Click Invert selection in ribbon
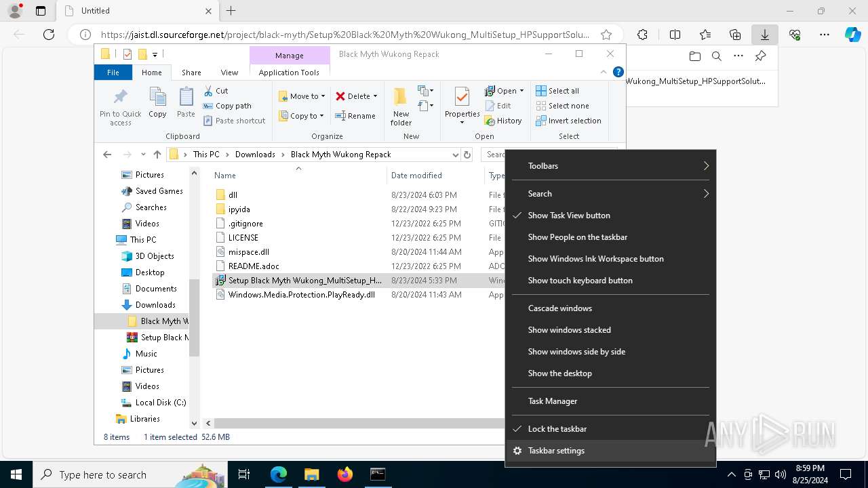 point(568,121)
